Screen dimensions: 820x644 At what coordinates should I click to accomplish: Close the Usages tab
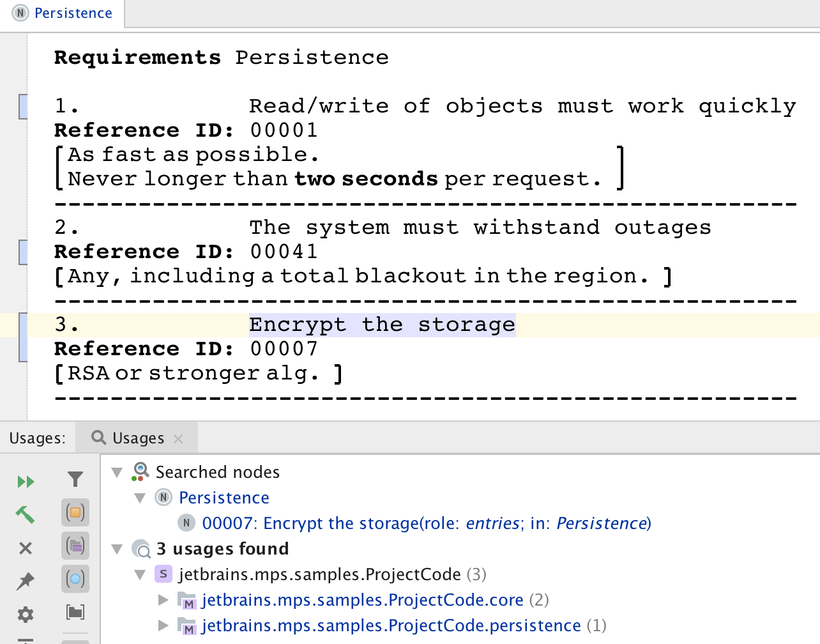pyautogui.click(x=178, y=438)
